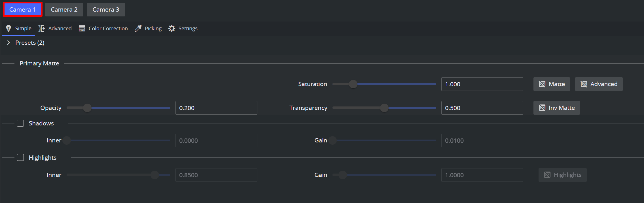
Task: Click the Advanced tab icon
Action: [x=42, y=28]
